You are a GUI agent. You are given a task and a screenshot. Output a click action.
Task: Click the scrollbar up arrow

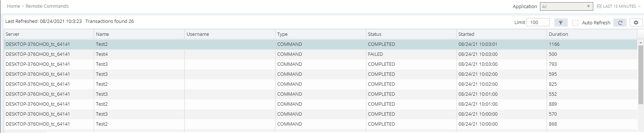point(641,42)
